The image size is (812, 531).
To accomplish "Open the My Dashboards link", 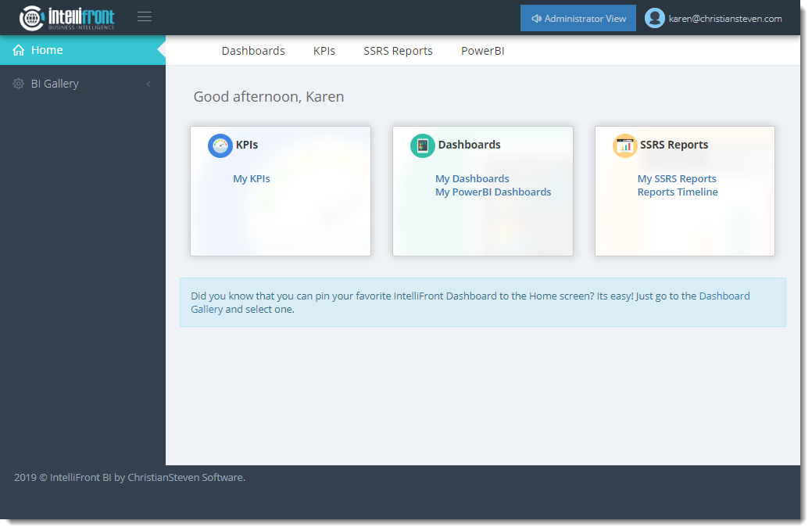I will [472, 179].
